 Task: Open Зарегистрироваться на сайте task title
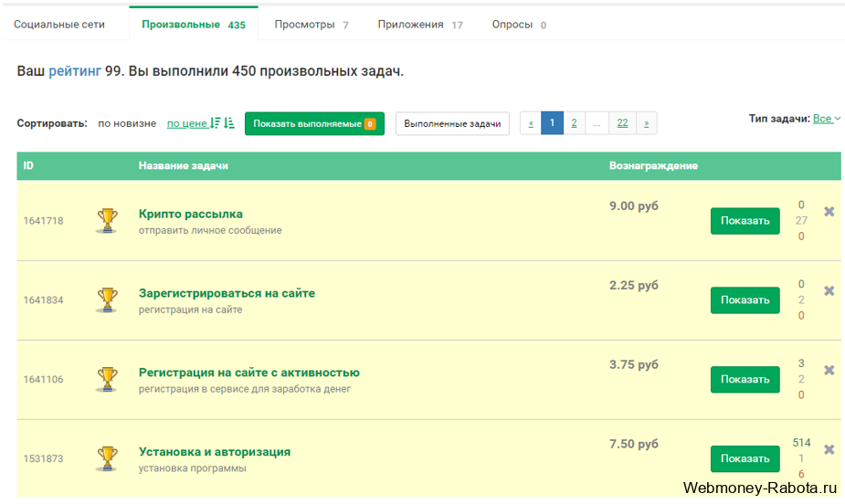tap(227, 293)
